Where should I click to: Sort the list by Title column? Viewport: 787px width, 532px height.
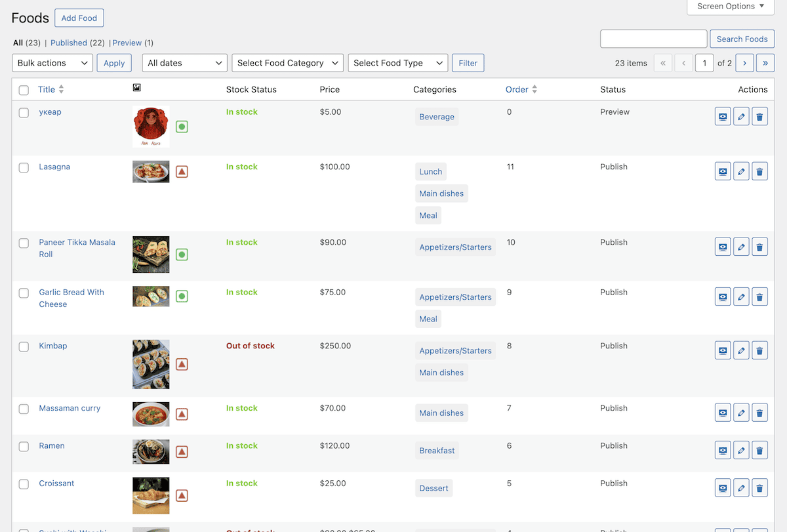[x=50, y=89]
